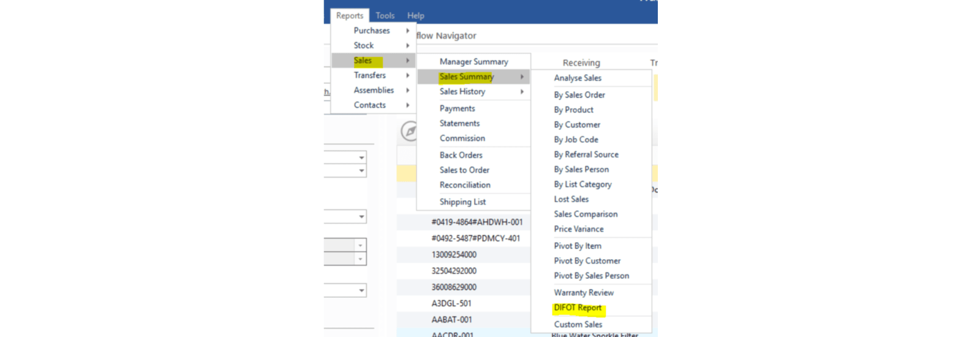Click the Stock submenu arrow
980x337 pixels.
pyautogui.click(x=407, y=45)
